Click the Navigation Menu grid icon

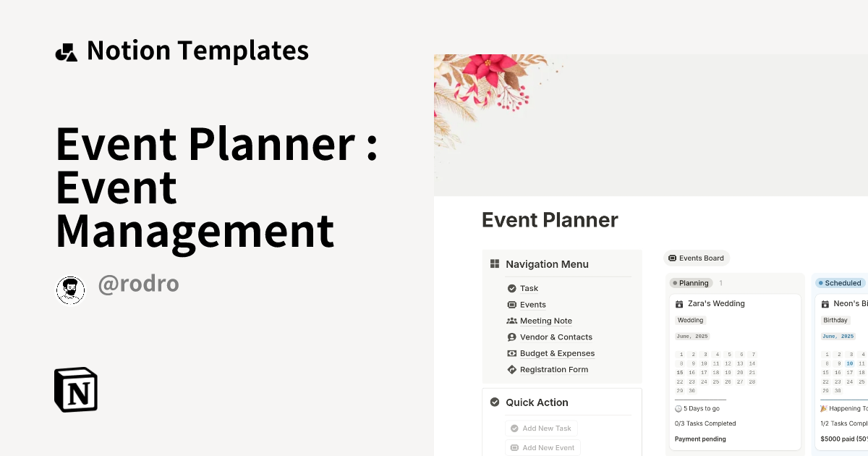pos(495,263)
